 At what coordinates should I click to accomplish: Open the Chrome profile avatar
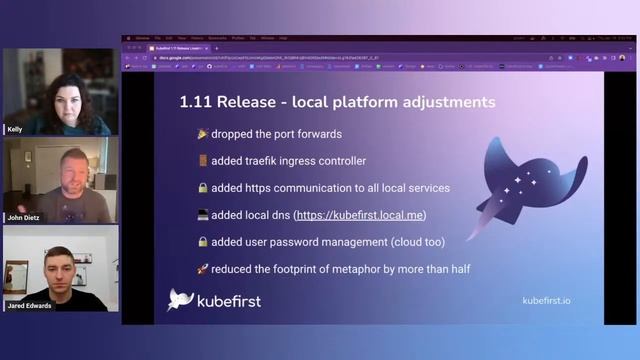tap(622, 58)
